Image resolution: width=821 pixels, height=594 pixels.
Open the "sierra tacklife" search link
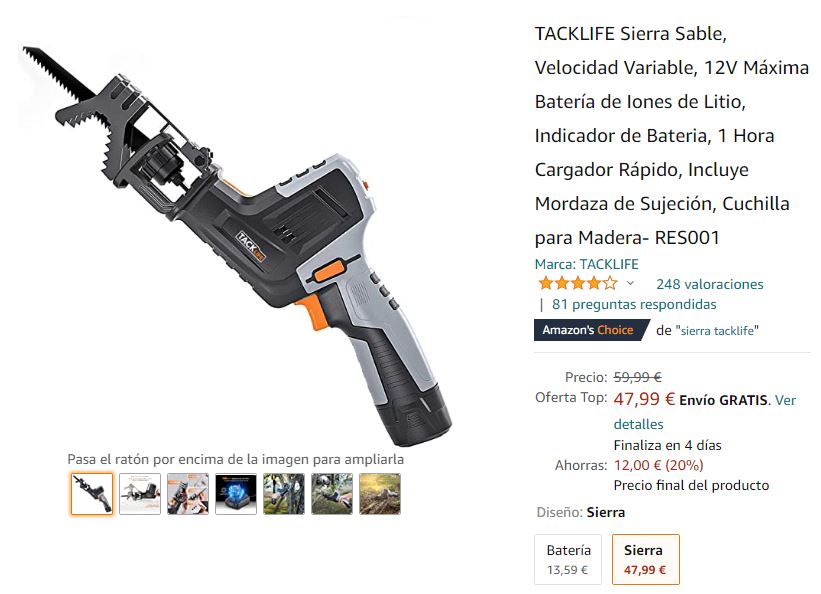[717, 331]
